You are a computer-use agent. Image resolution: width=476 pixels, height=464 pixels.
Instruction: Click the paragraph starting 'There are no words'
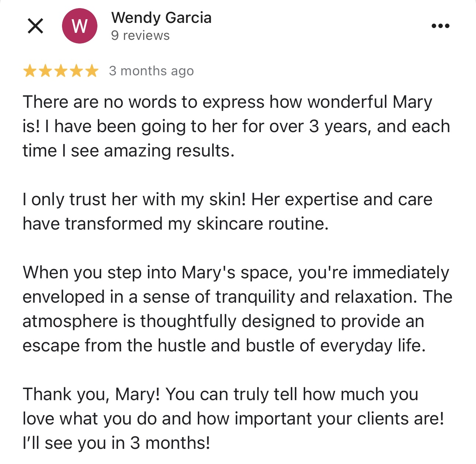(x=236, y=126)
